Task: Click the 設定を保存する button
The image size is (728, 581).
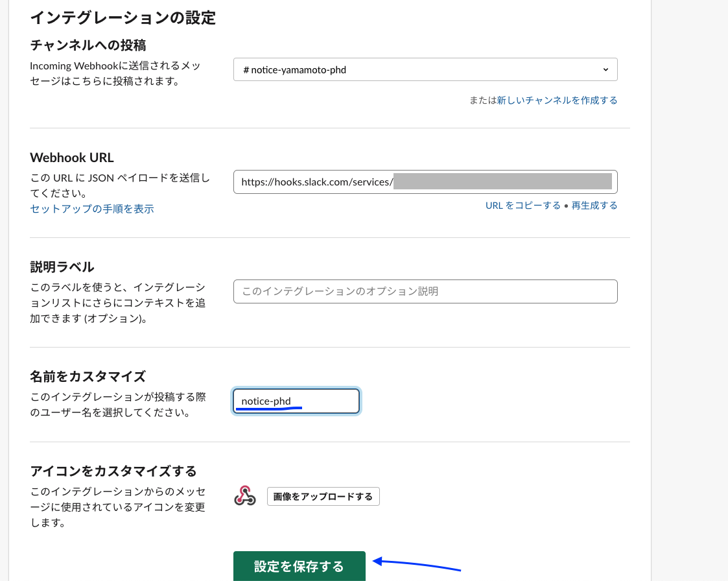Action: (x=299, y=566)
